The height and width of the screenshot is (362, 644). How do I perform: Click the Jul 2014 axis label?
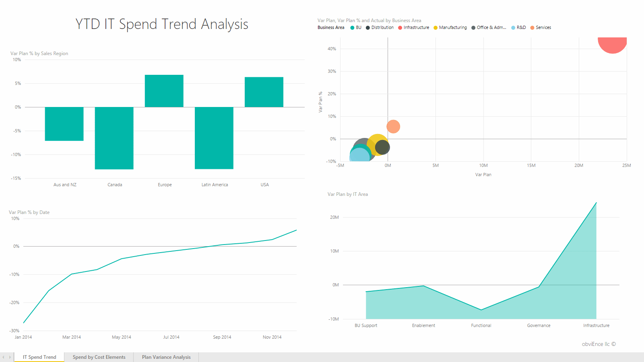pos(171,337)
